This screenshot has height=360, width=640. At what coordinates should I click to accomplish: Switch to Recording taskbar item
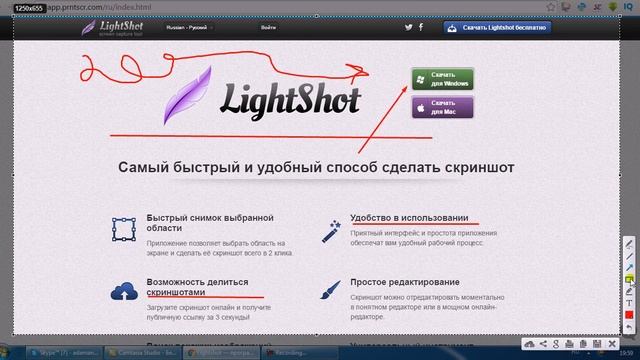point(300,353)
